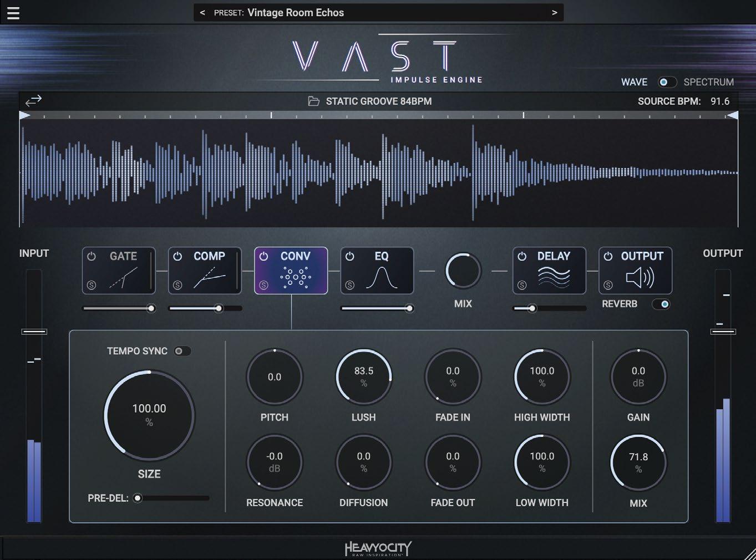Open the GATE module tab

[119, 271]
